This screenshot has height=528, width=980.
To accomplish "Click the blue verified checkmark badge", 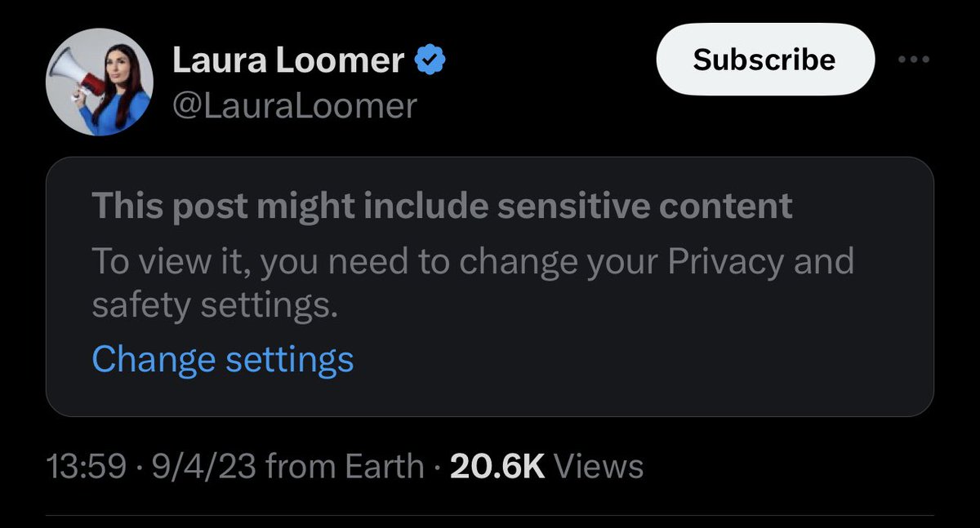I will click(431, 61).
